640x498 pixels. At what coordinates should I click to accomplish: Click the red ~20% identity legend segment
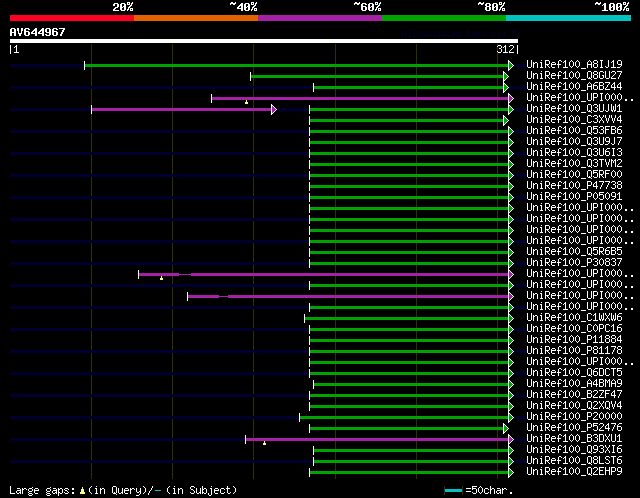(x=71, y=17)
